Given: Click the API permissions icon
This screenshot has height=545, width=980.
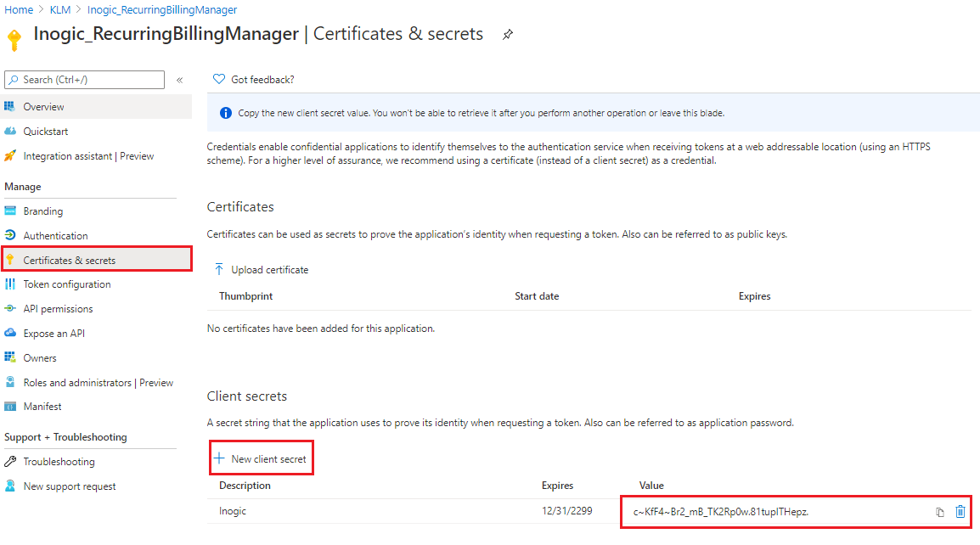Looking at the screenshot, I should pyautogui.click(x=10, y=308).
